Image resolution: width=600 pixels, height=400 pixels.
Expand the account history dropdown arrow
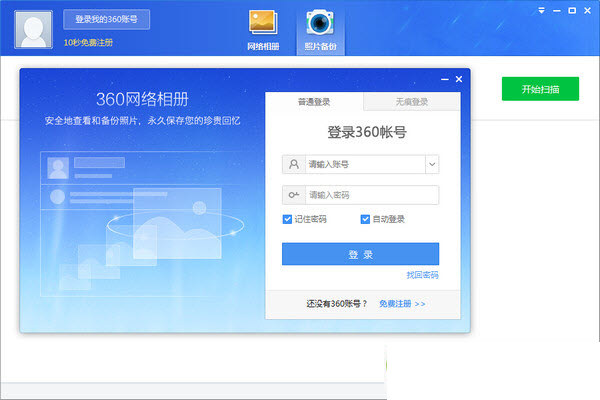pyautogui.click(x=432, y=164)
